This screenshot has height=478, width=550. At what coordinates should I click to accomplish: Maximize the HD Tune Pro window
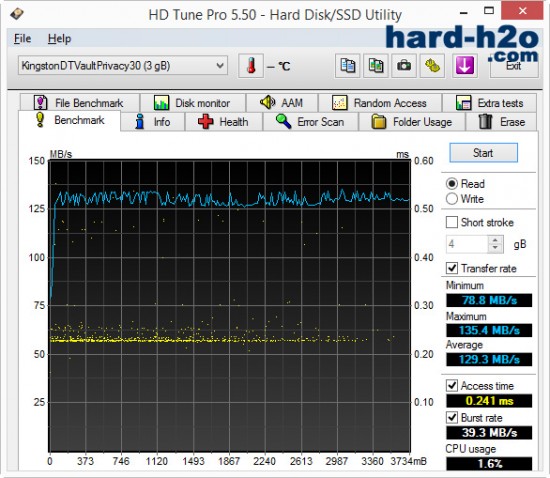point(489,11)
